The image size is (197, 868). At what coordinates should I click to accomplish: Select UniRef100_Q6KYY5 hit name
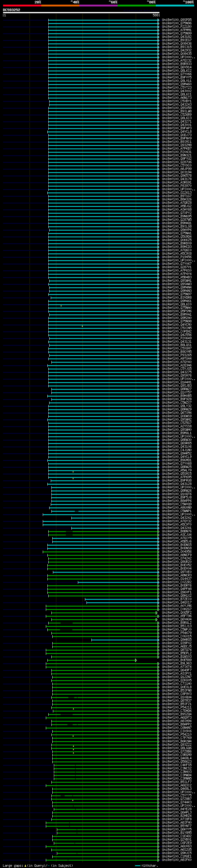(x=177, y=830)
